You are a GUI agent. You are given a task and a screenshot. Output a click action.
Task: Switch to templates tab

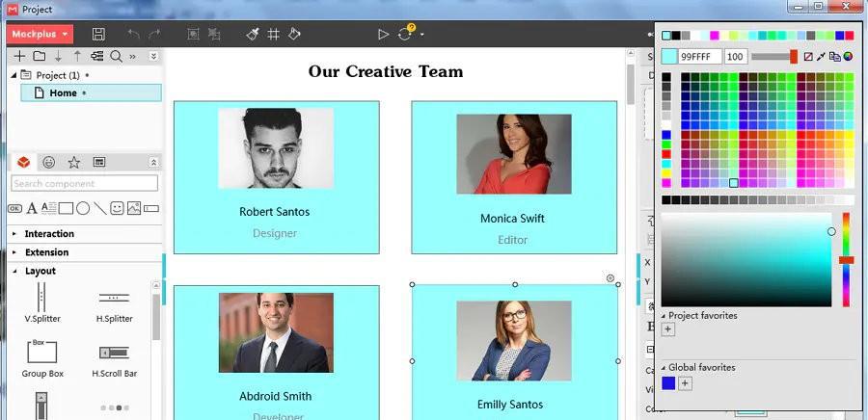[x=99, y=162]
